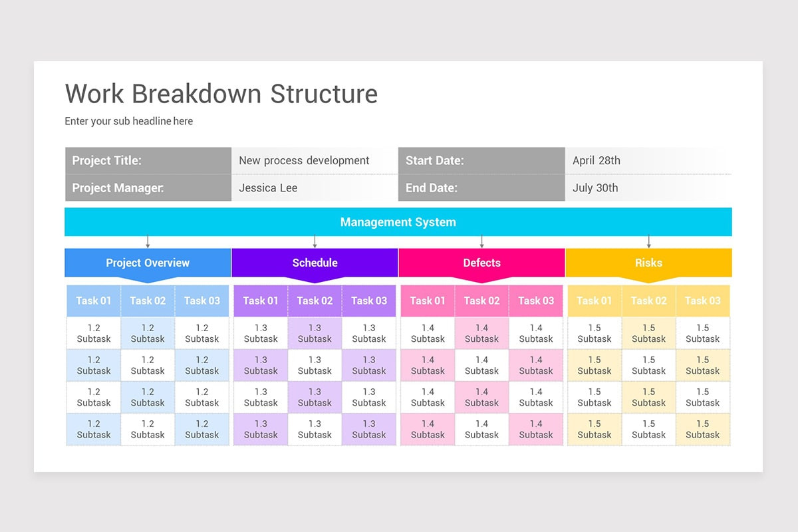Click the arrow pointing down to Schedule
This screenshot has height=532, width=798.
click(315, 242)
